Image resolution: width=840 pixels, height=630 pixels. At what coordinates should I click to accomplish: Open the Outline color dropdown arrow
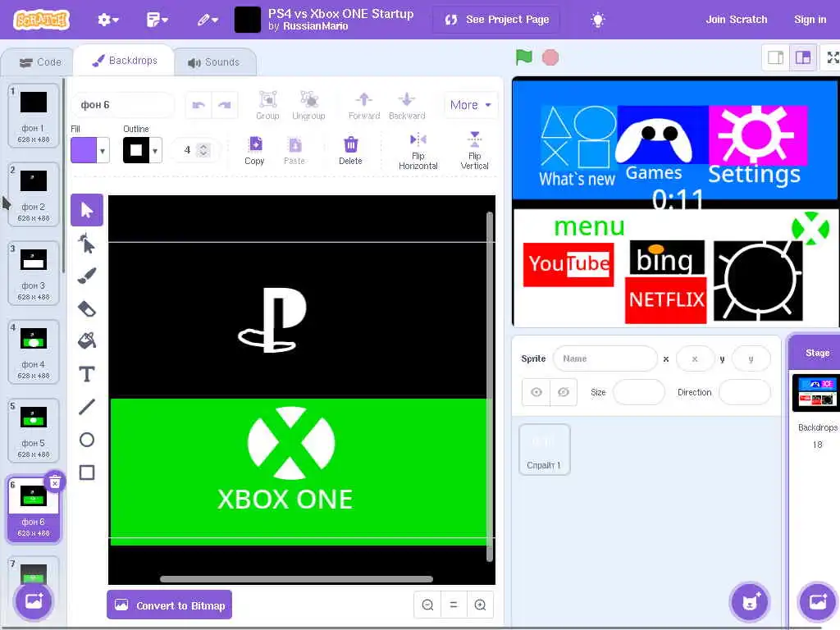click(x=155, y=151)
